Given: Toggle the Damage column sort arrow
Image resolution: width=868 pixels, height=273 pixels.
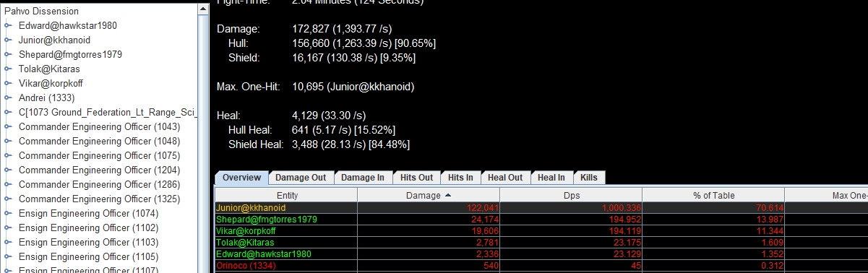Looking at the screenshot, I should (448, 196).
